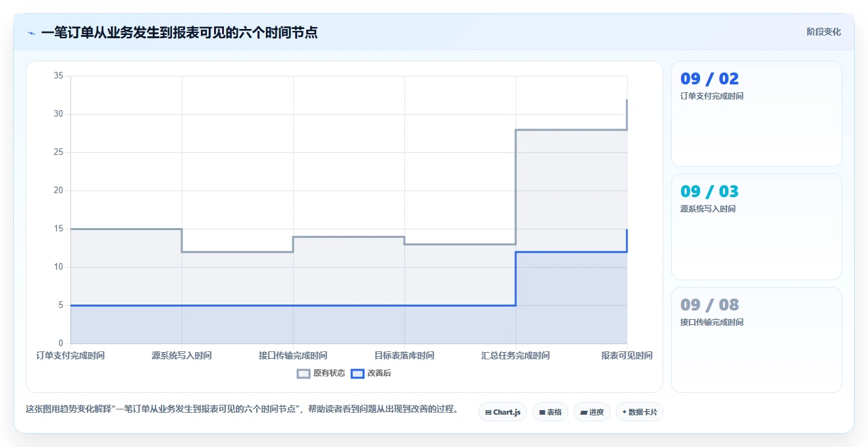Click the Chart.js tag
The height and width of the screenshot is (447, 868).
pos(502,412)
